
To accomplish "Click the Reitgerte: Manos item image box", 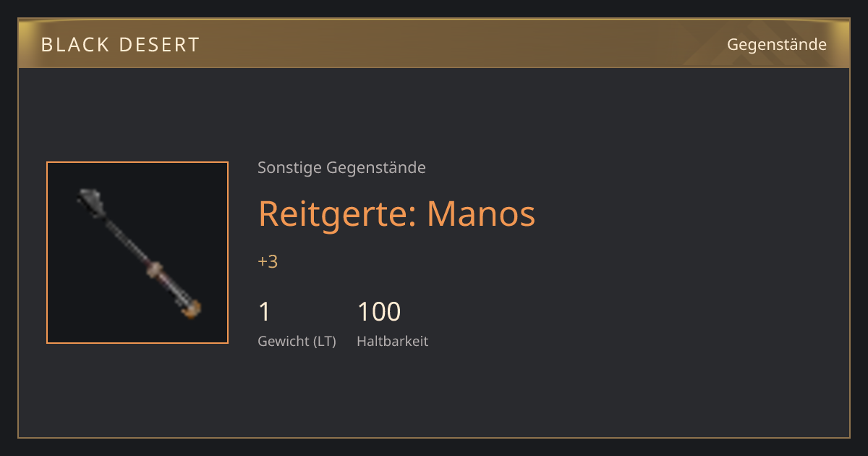I will pos(137,253).
